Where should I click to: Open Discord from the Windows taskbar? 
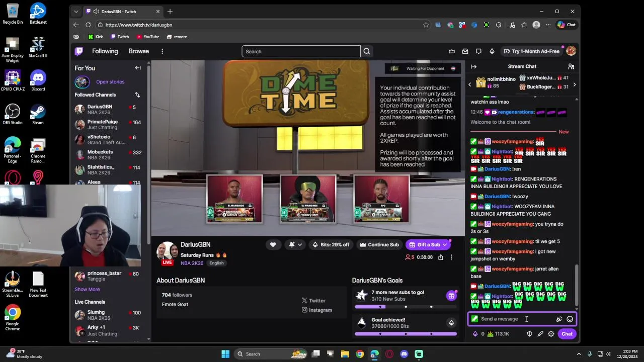tap(404, 354)
